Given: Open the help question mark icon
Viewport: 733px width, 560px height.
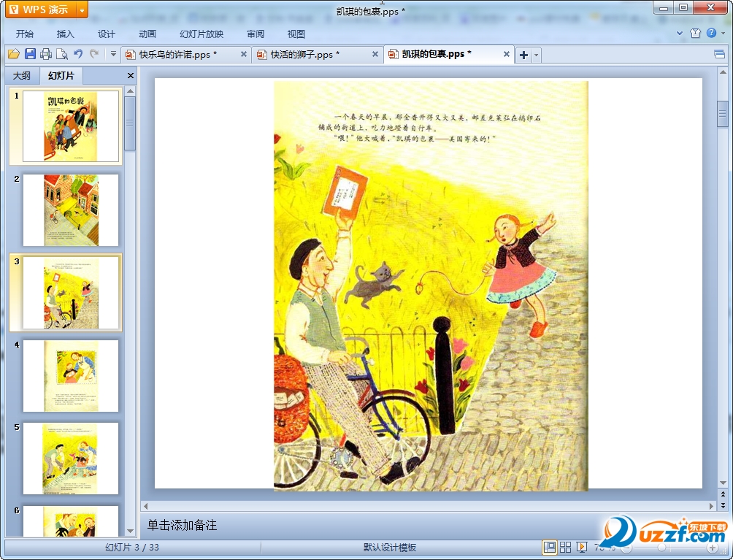Looking at the screenshot, I should 712,33.
